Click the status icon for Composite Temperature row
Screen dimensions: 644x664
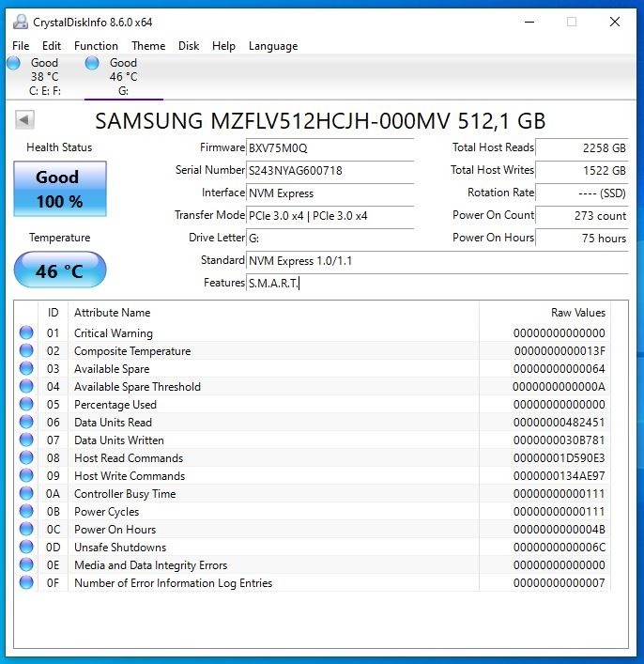pyautogui.click(x=26, y=350)
